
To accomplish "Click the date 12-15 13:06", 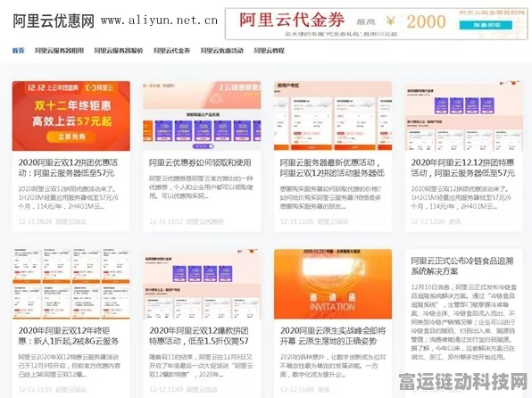I will click(x=297, y=221).
